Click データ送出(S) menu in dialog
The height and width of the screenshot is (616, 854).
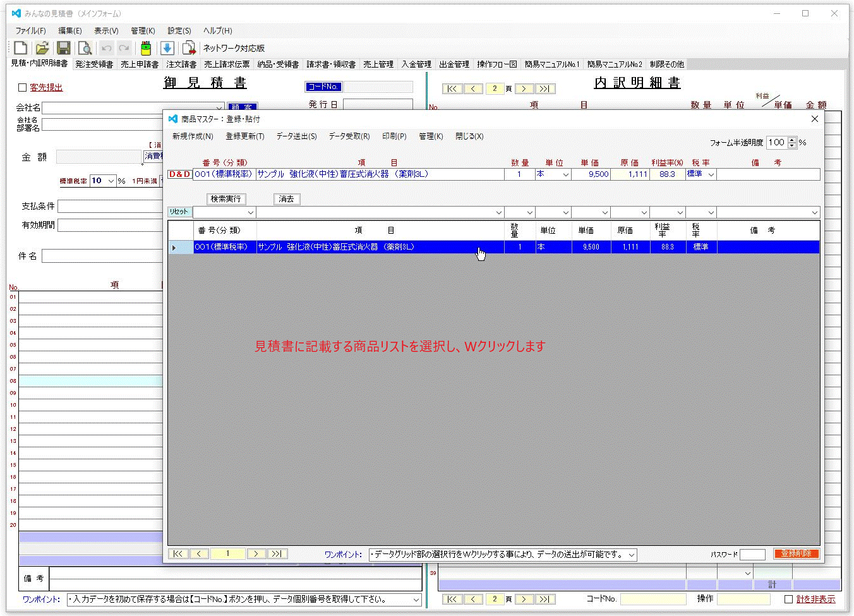coord(296,136)
